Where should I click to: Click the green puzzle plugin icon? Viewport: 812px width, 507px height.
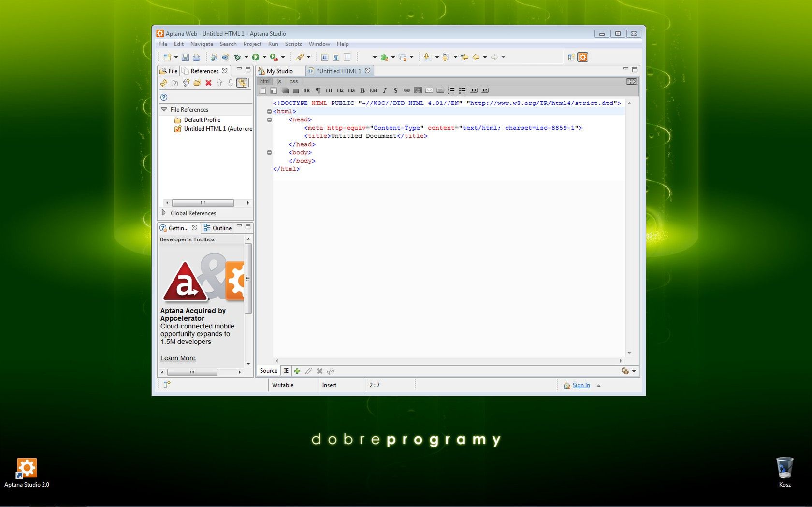pyautogui.click(x=384, y=57)
